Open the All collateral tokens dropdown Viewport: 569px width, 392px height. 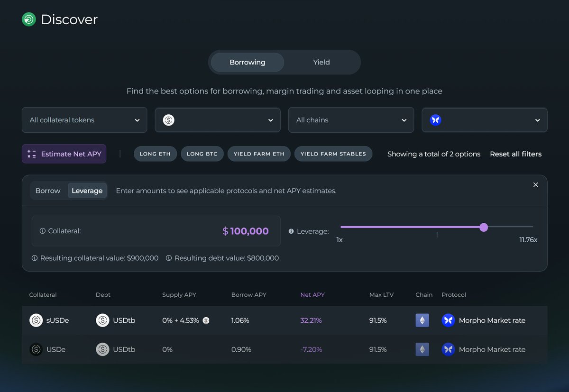click(x=84, y=120)
